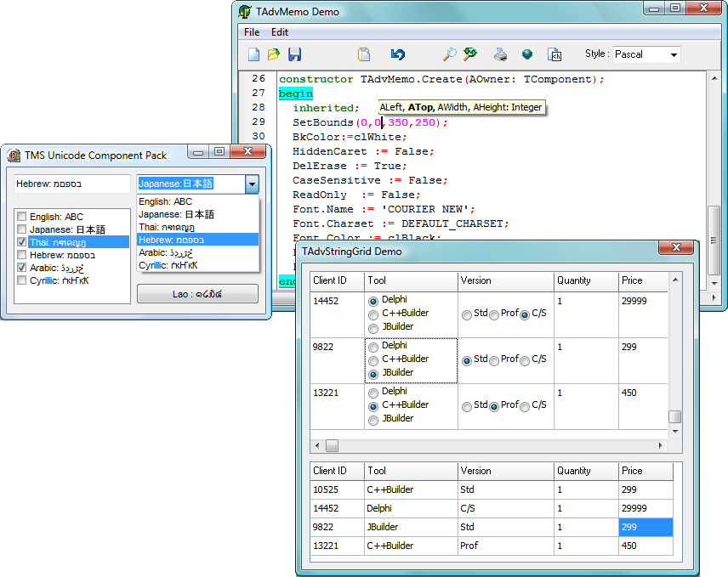Click the string grid horizontal scrollbar thumb

tap(332, 446)
